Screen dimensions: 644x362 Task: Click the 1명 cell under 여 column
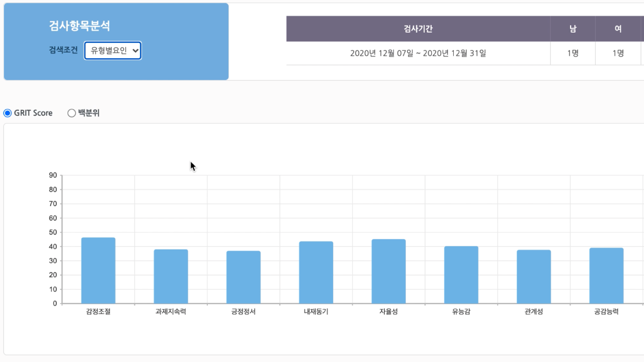(x=618, y=53)
